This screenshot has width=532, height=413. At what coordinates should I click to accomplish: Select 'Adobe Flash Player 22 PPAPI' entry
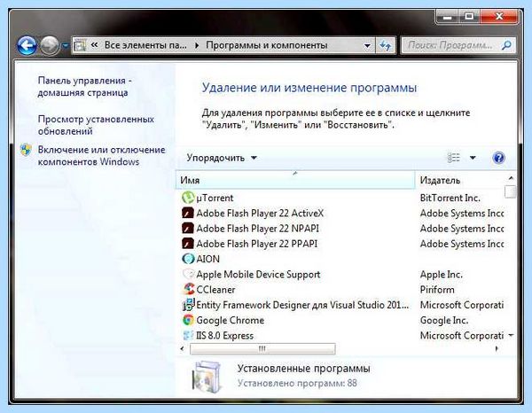[257, 244]
